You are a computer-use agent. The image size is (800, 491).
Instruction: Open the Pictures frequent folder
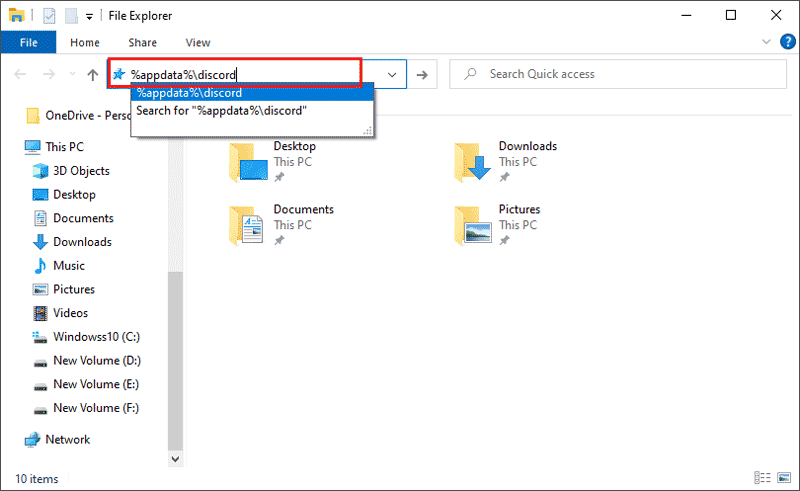[x=497, y=225]
